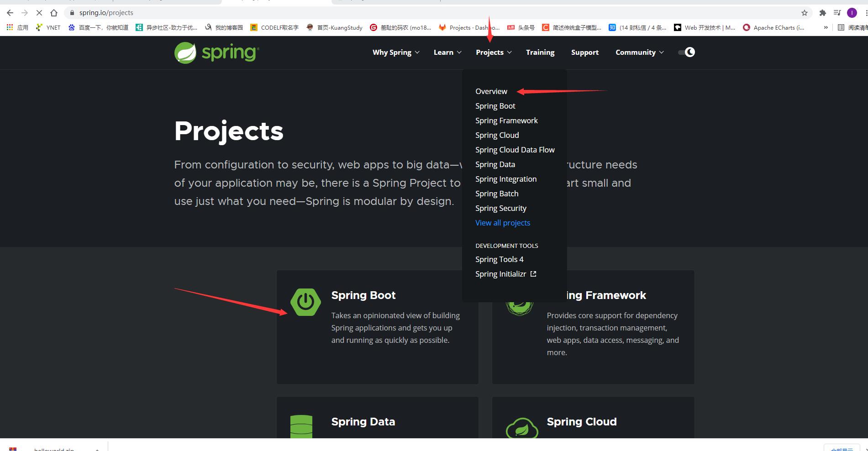Viewport: 868px width, 451px height.
Task: Click site lock icon in address bar
Action: (x=72, y=13)
